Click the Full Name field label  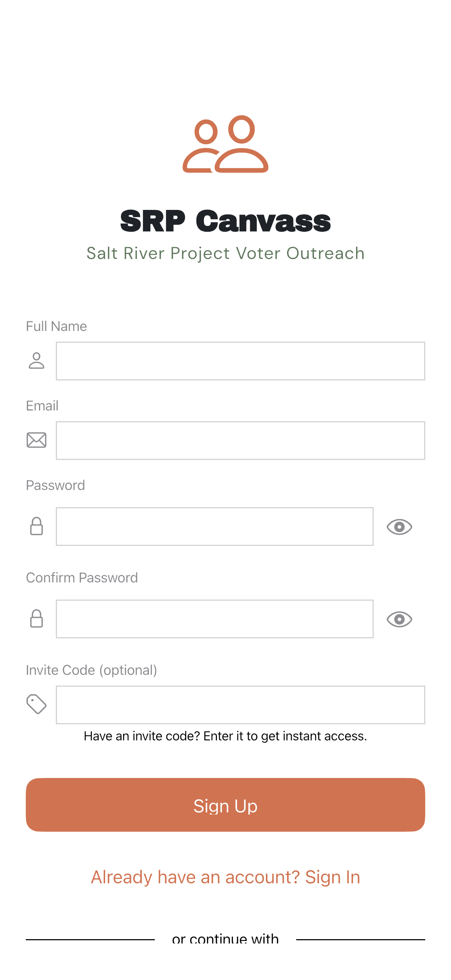(x=56, y=326)
